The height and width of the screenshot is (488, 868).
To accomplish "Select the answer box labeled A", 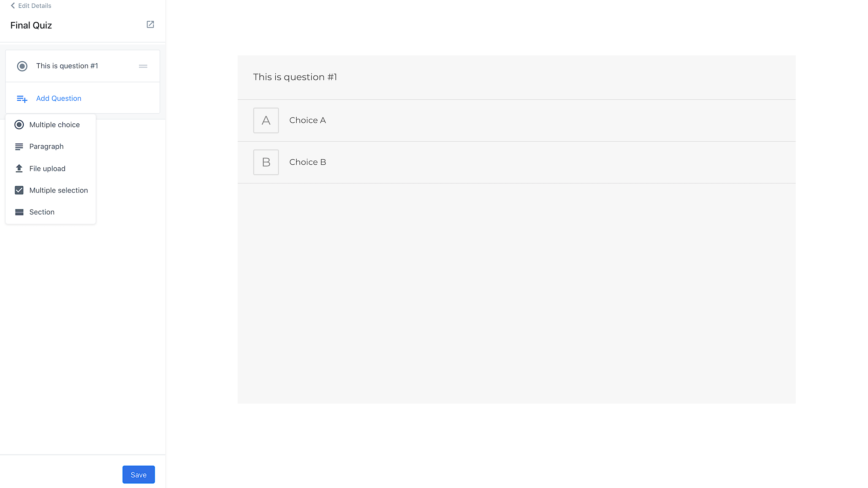I will [x=266, y=120].
